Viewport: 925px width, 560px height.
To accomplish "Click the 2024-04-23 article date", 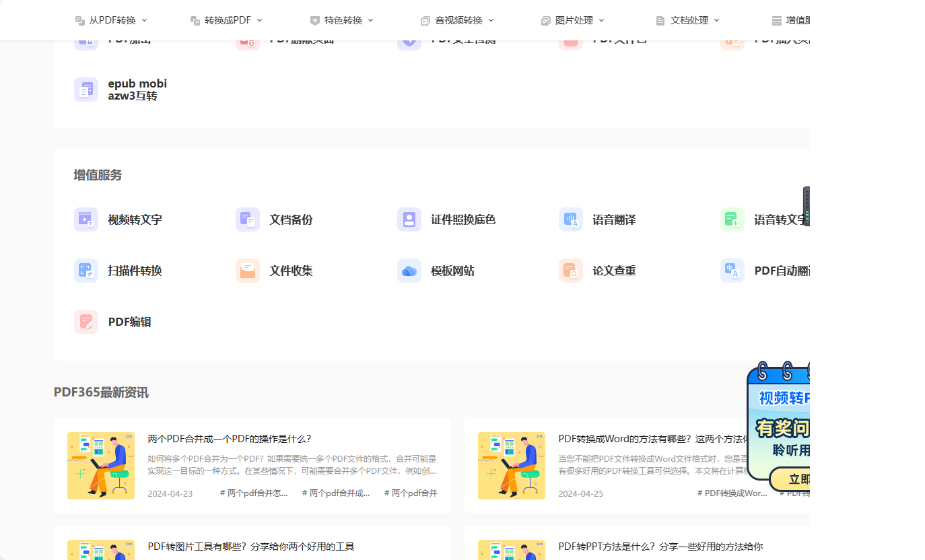I will point(170,493).
